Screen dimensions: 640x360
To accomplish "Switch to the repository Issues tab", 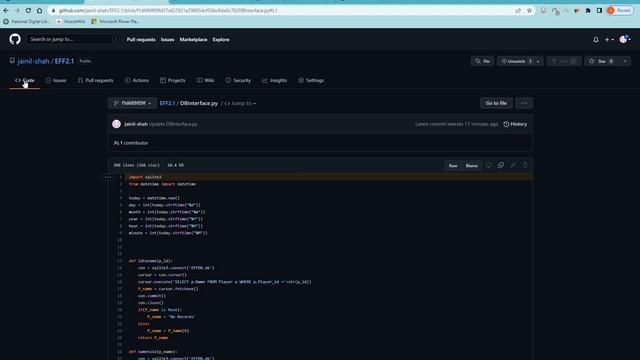I will [x=56, y=80].
